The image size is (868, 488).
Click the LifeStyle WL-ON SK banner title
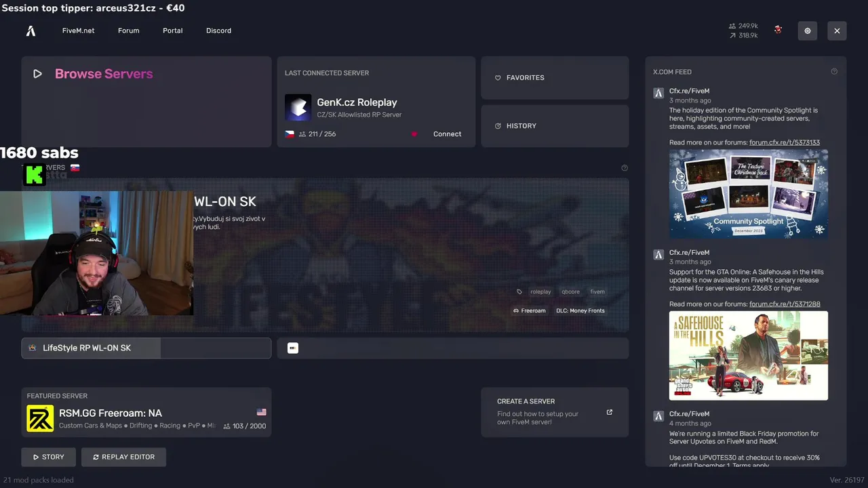225,202
